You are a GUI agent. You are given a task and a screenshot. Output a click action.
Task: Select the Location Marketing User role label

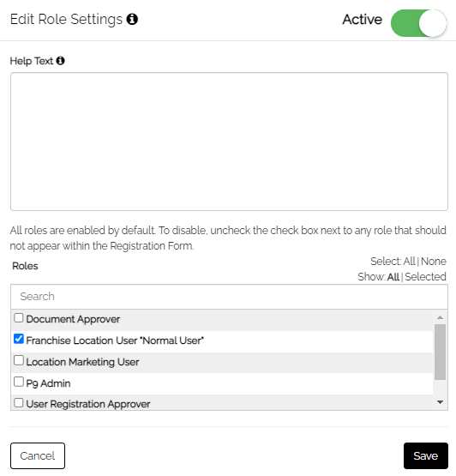tap(82, 362)
